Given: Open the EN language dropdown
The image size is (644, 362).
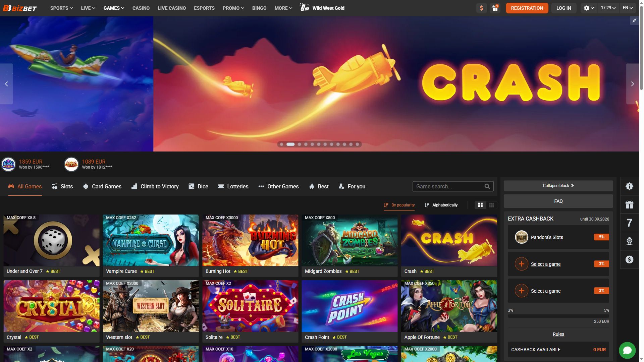Looking at the screenshot, I should point(628,8).
